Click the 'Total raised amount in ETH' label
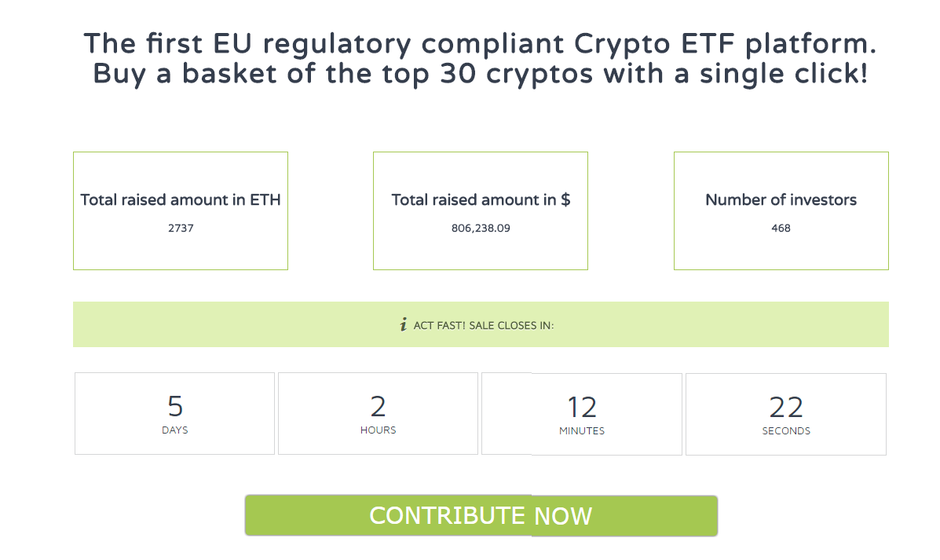940x560 pixels. (x=181, y=199)
